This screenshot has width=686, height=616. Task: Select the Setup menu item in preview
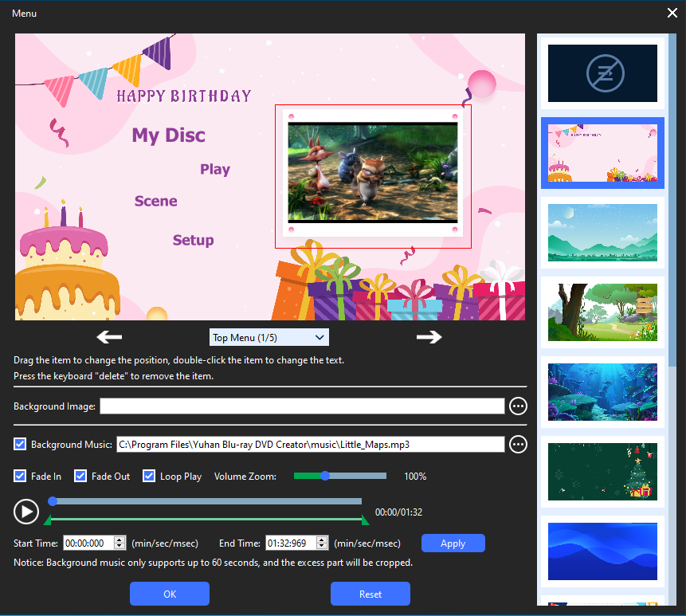tap(193, 240)
